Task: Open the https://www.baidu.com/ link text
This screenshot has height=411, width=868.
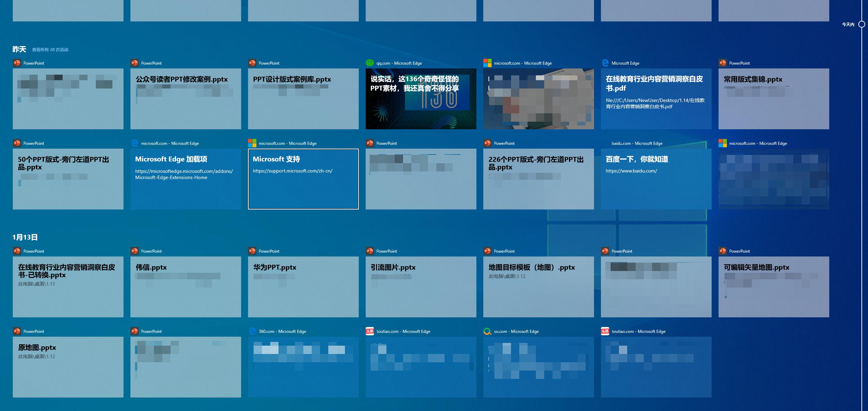Action: (x=631, y=170)
